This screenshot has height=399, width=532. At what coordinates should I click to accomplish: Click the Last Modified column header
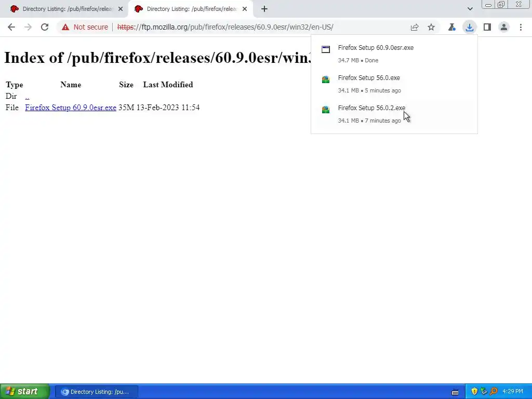point(168,85)
